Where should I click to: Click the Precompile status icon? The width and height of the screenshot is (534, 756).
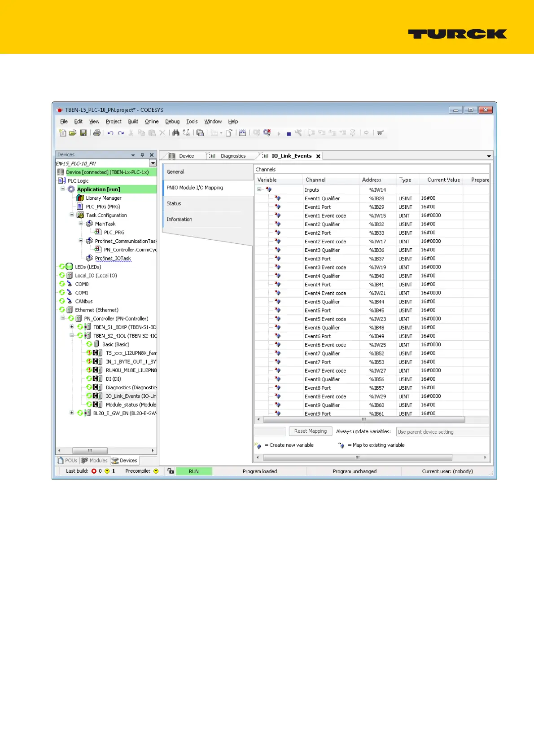[x=156, y=471]
